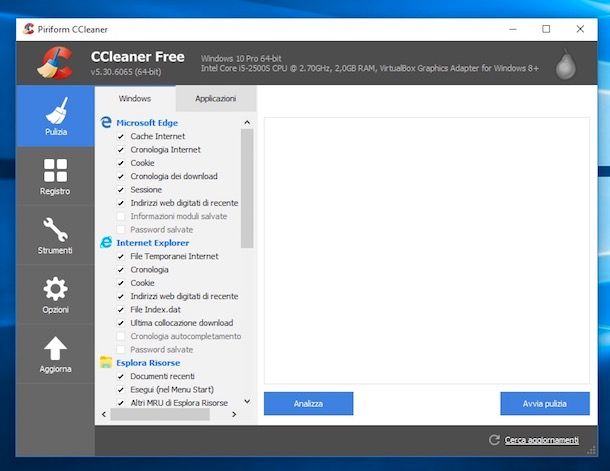Viewport: 610px width, 471px height.
Task: Click the window resize grip corner
Action: coord(591,450)
